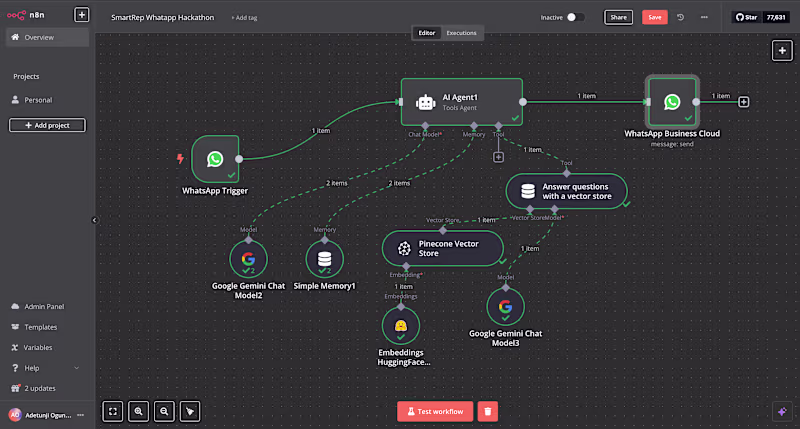Image resolution: width=800 pixels, height=429 pixels.
Task: Add node after WhatsApp Business Cloud output
Action: click(743, 102)
